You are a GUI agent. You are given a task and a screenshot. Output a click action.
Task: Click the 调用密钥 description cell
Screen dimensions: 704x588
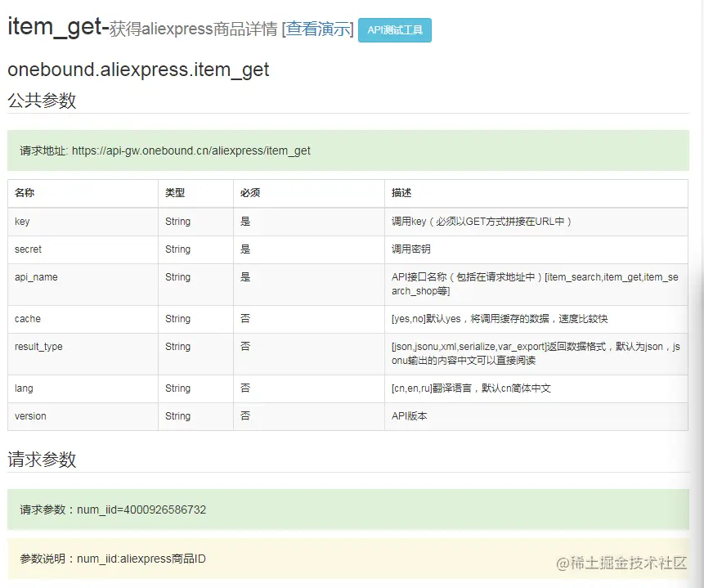(x=536, y=249)
